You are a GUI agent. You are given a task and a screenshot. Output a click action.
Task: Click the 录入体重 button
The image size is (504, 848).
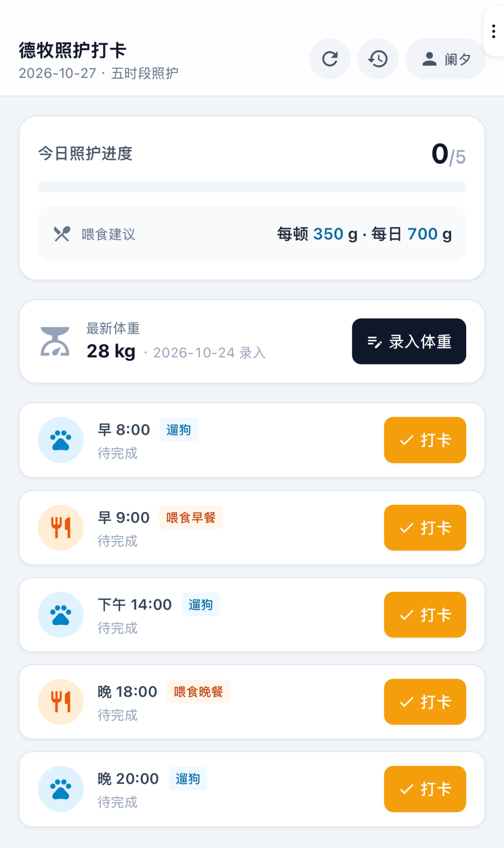[409, 341]
